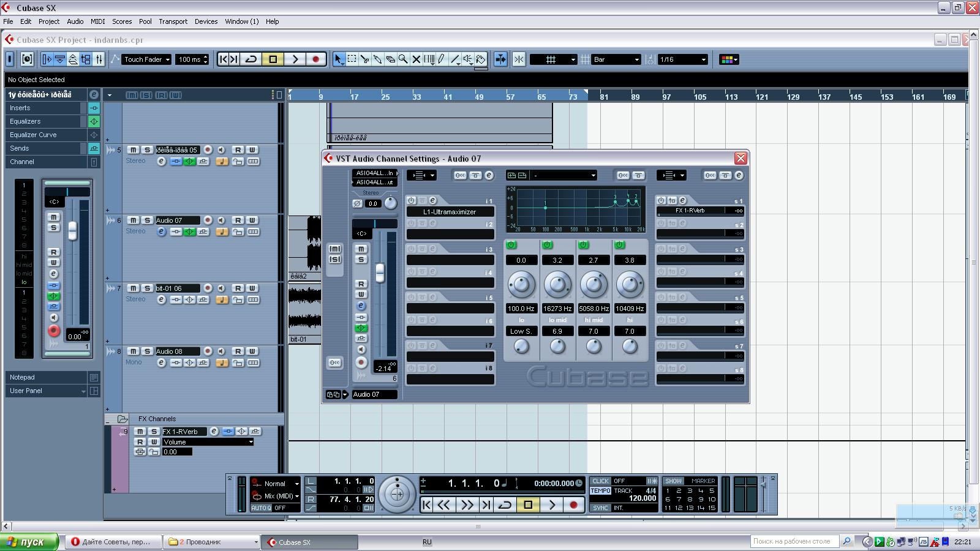Toggle Autoscroll in the toolbar
The width and height of the screenshot is (980, 551).
(500, 59)
